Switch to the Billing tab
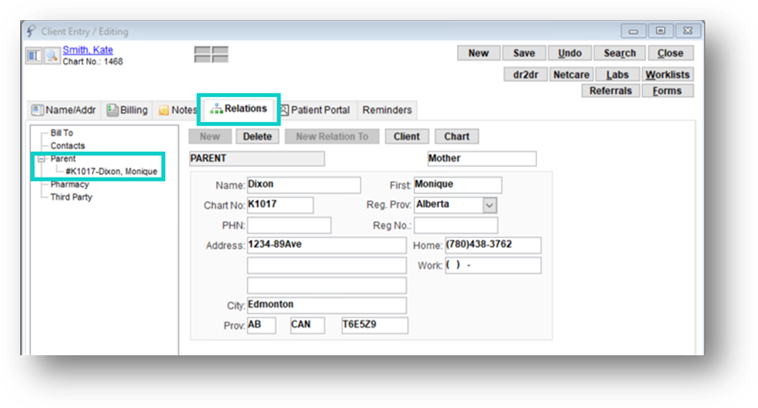Viewport: 758px width, 408px height. tap(127, 110)
